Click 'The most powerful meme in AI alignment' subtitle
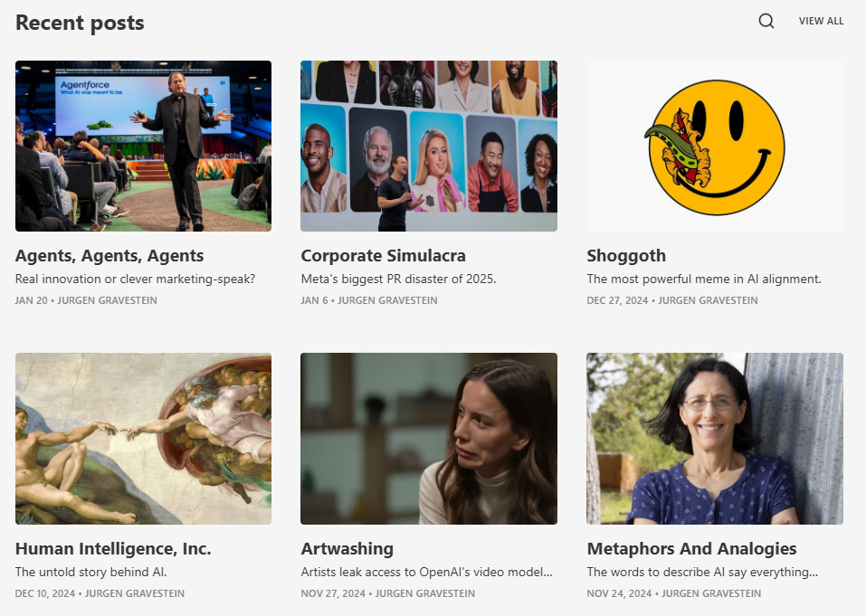 point(704,279)
